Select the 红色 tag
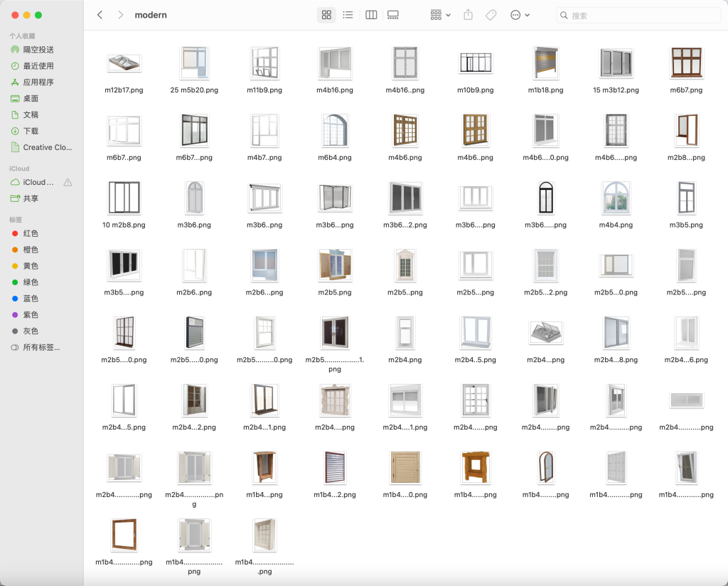 (31, 234)
